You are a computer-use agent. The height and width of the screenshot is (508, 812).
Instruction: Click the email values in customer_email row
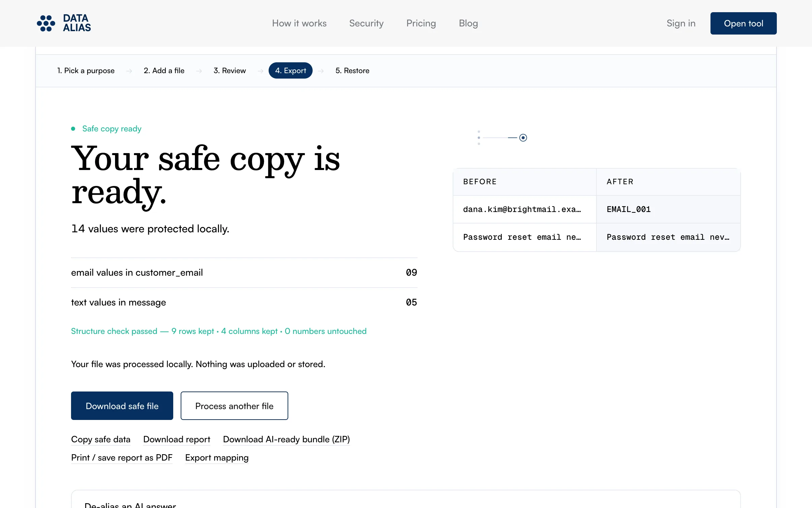pos(244,273)
